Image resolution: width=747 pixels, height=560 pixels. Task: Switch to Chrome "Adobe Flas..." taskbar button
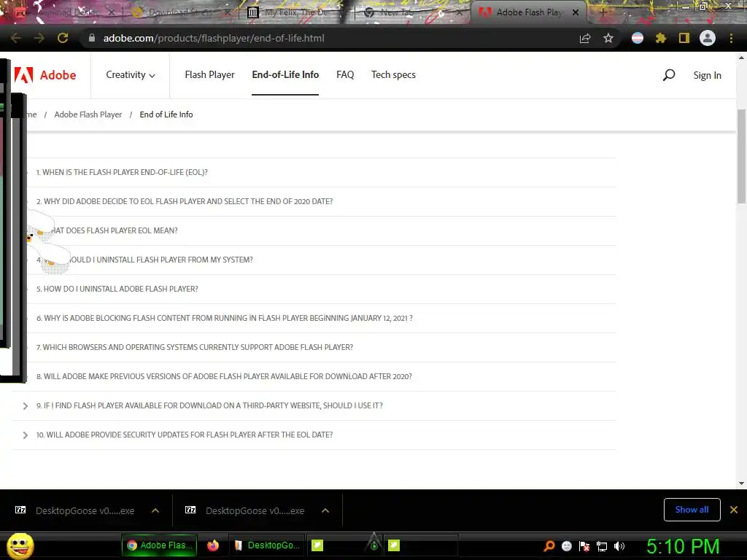tap(160, 545)
